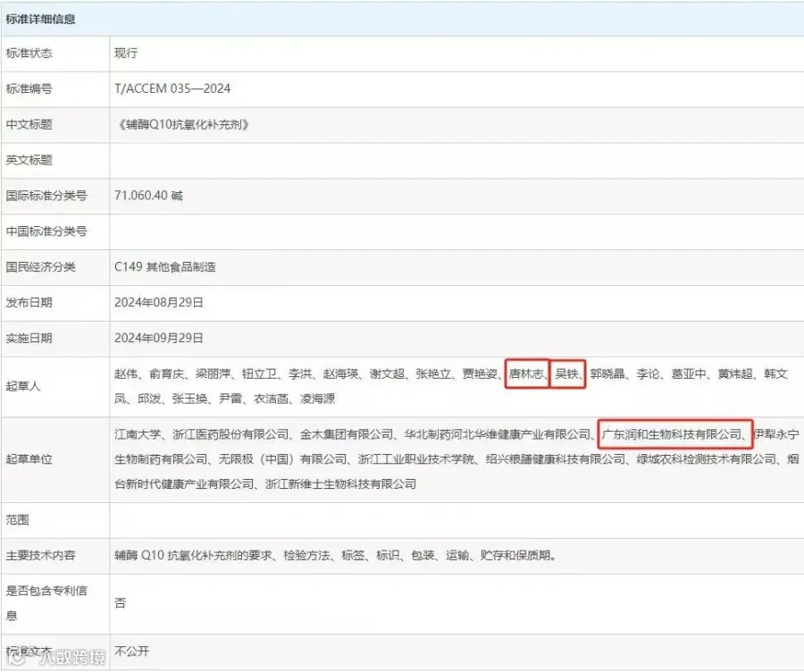The height and width of the screenshot is (672, 804).
Task: Click drafter name 凌海源
Action: click(317, 399)
